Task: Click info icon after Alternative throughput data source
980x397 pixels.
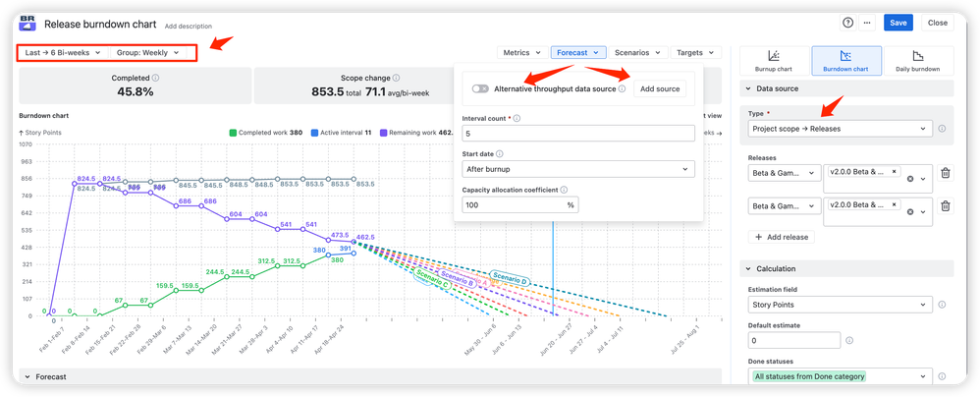Action: [x=622, y=88]
